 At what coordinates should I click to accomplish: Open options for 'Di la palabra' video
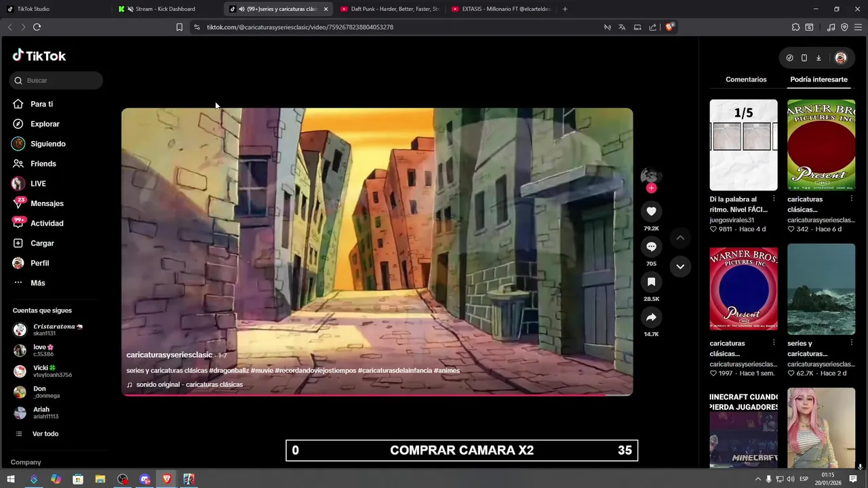tap(774, 199)
